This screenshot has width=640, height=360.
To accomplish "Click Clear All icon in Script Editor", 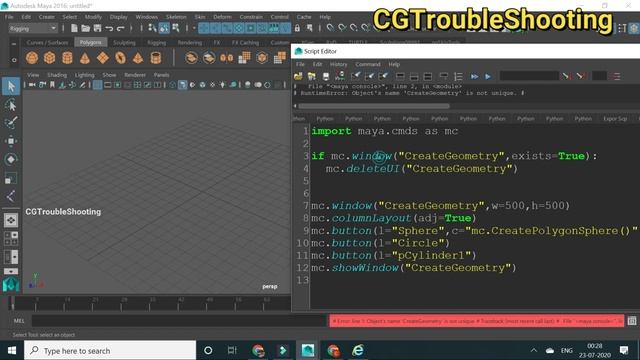I will tap(383, 76).
